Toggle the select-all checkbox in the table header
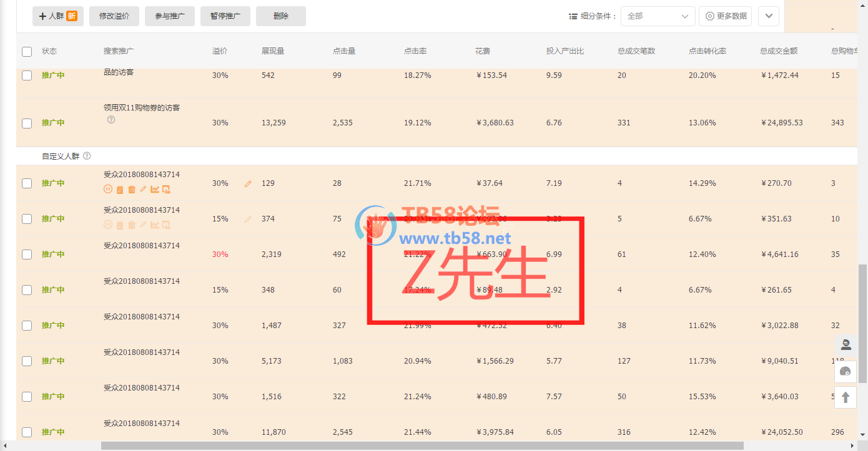The width and height of the screenshot is (868, 451). point(27,52)
